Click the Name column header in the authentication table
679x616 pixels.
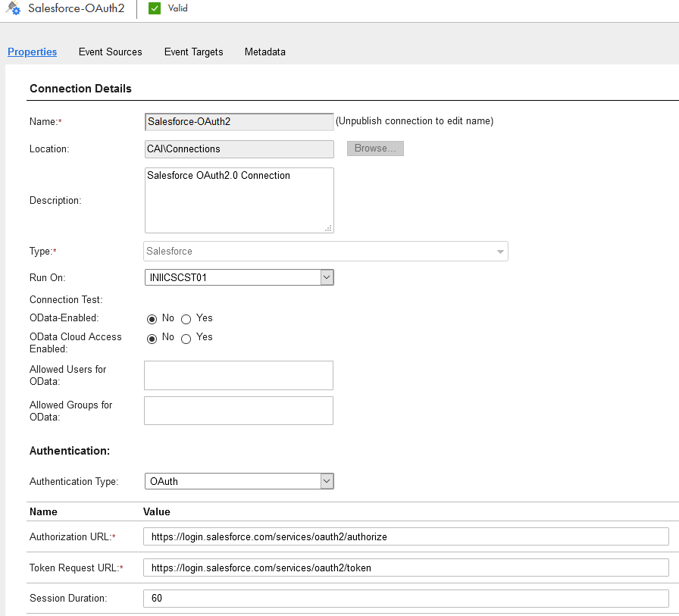tap(43, 511)
